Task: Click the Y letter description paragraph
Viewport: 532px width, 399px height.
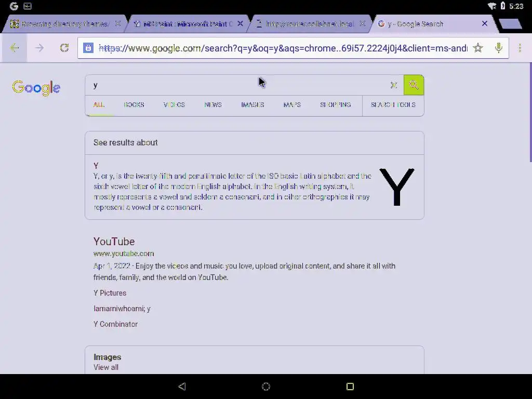Action: tap(232, 192)
